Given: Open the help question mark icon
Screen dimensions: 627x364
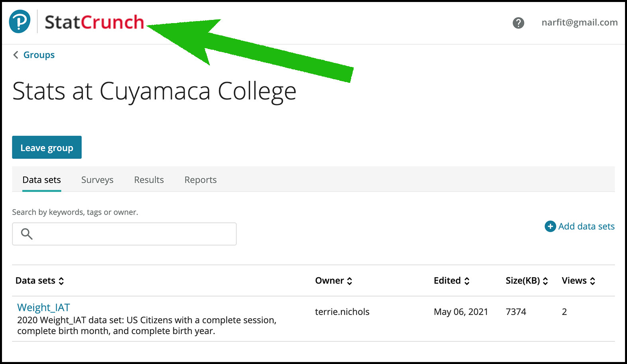Looking at the screenshot, I should click(x=518, y=23).
